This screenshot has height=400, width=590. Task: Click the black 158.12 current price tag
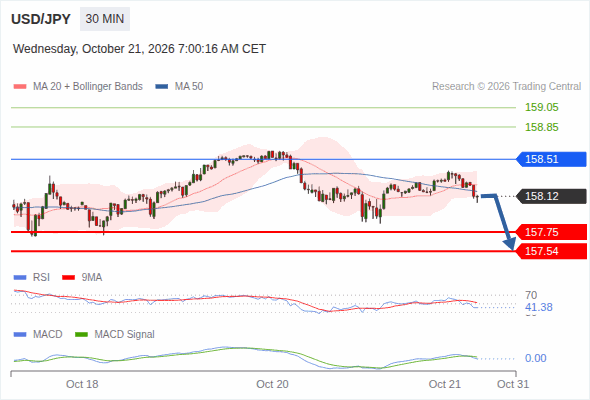551,196
